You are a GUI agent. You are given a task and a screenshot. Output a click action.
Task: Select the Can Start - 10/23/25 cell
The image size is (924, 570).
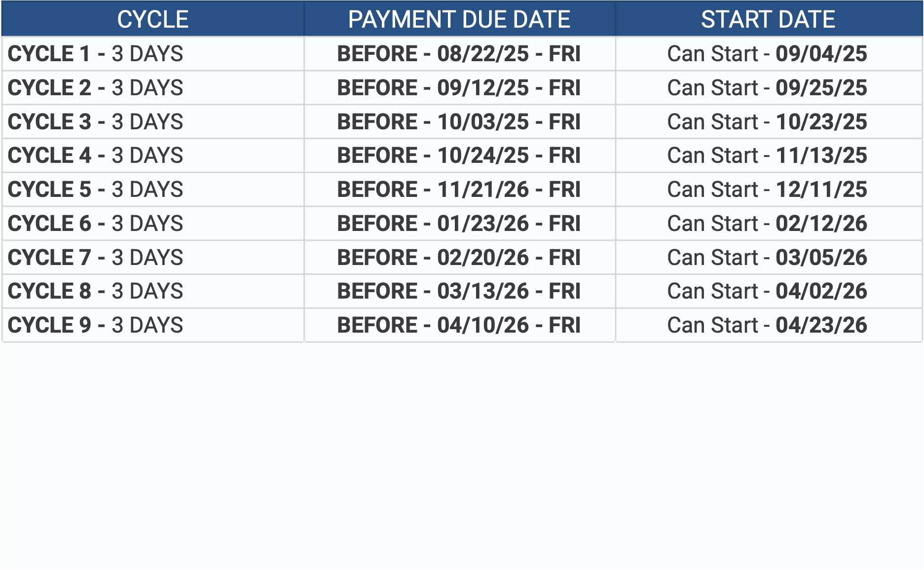767,122
